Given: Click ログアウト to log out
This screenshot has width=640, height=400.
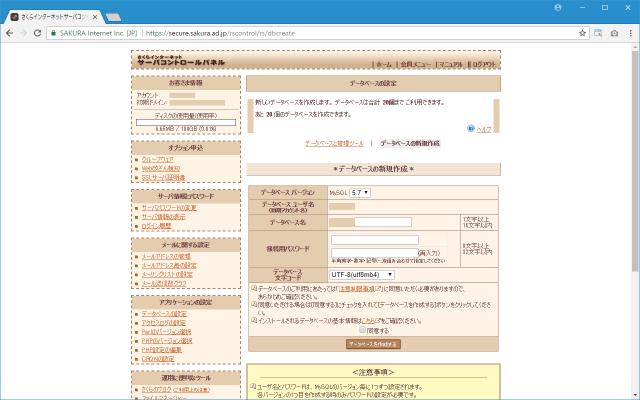Looking at the screenshot, I should coord(484,64).
